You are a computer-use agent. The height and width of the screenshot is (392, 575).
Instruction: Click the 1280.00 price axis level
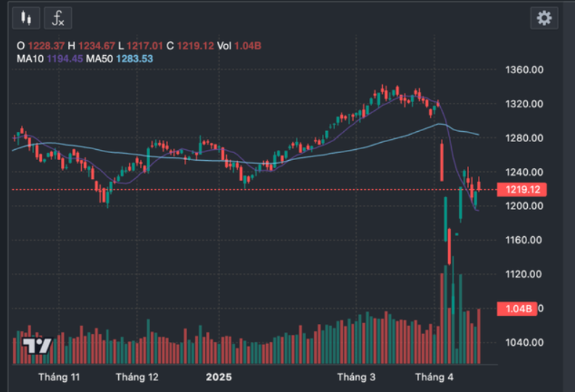click(526, 138)
